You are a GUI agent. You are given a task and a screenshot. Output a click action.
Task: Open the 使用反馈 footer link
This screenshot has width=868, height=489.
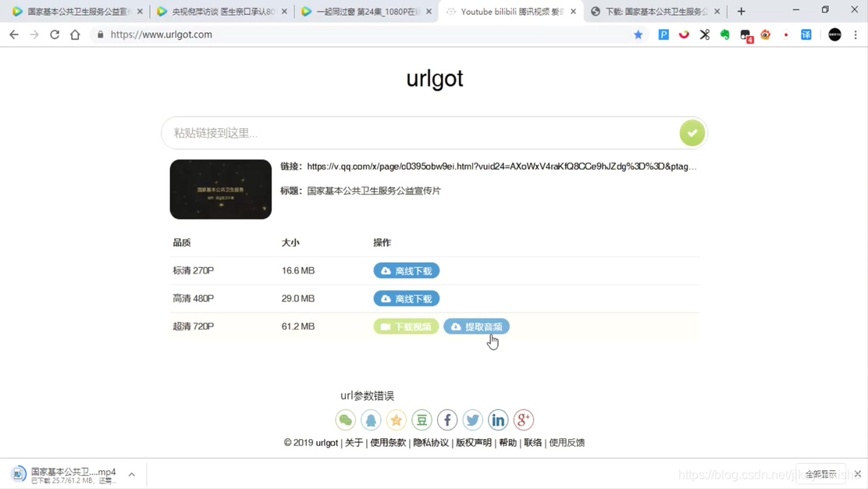[x=567, y=442]
